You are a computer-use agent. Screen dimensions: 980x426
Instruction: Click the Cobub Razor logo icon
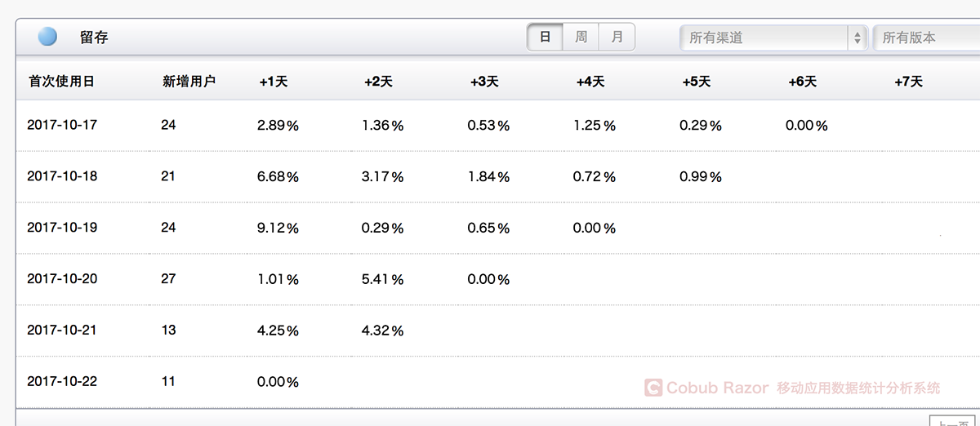(x=653, y=388)
